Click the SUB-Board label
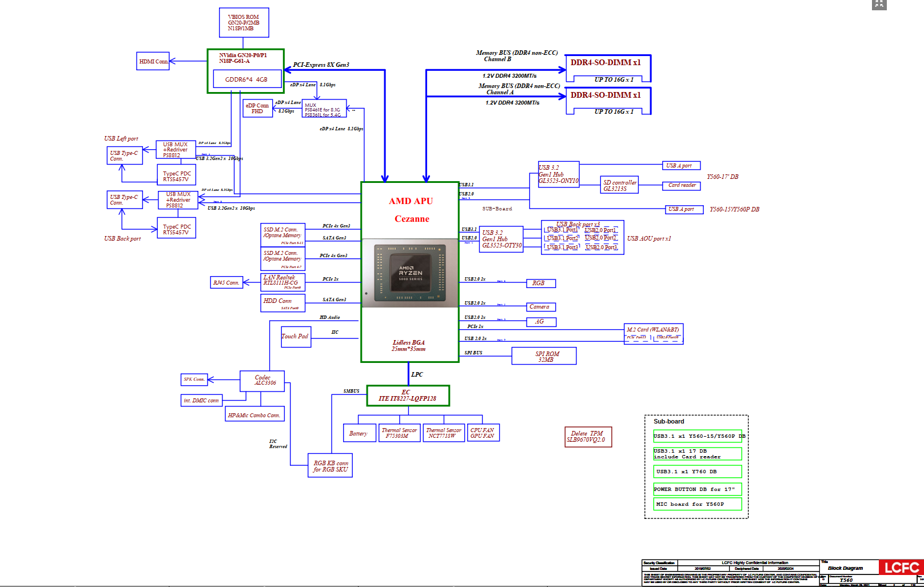Image resolution: width=924 pixels, height=587 pixels. 497,209
